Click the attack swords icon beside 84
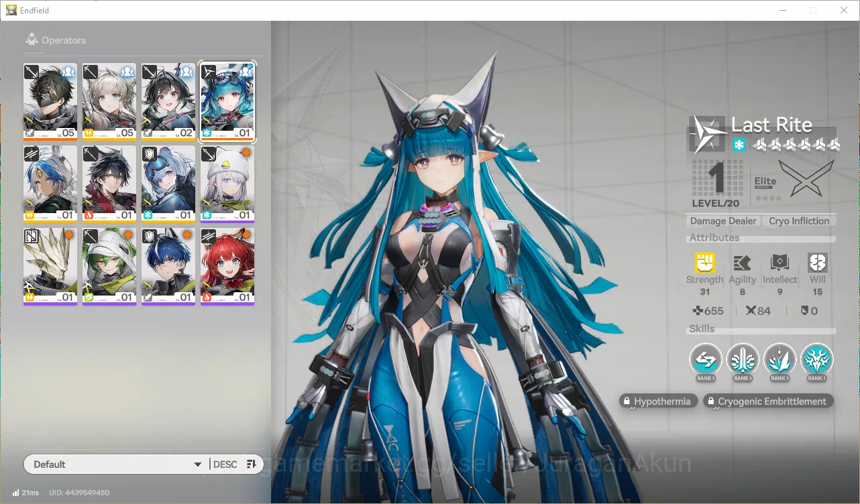Viewport: 860px width, 504px height. point(751,311)
